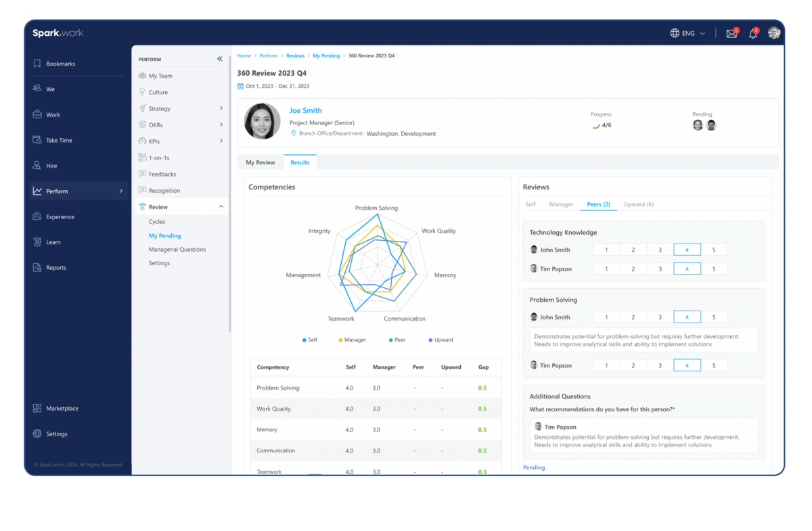Click the Marketplace grid icon
This screenshot has height=531, width=812.
pyautogui.click(x=37, y=409)
